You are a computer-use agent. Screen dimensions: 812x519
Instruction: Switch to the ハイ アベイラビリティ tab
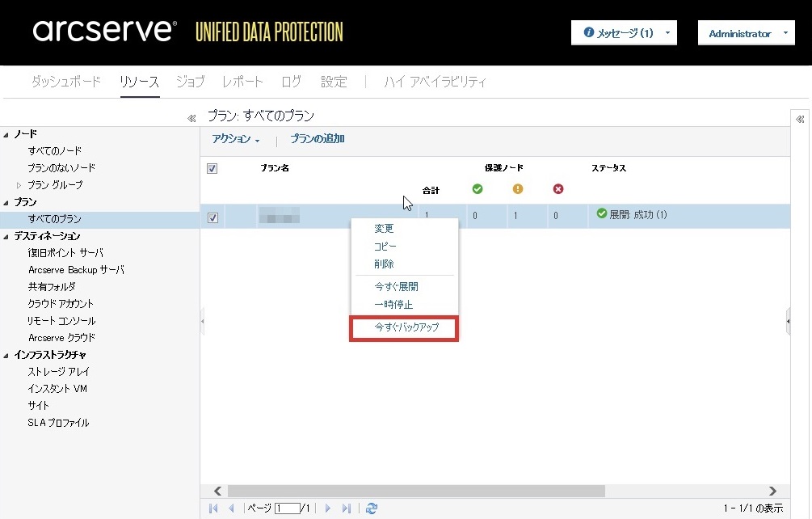click(435, 82)
